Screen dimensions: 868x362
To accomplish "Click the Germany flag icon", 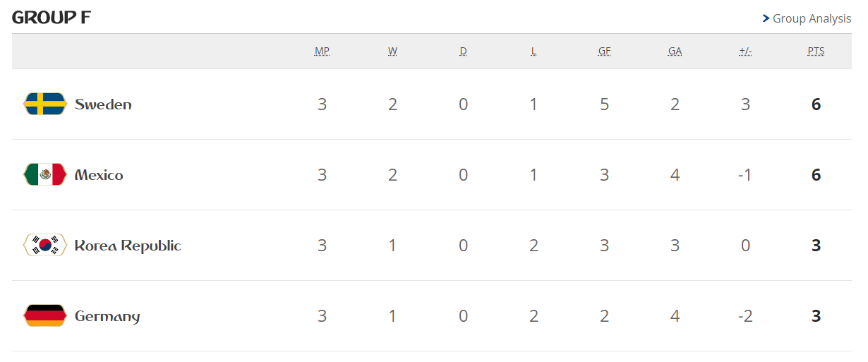I will 45,316.
